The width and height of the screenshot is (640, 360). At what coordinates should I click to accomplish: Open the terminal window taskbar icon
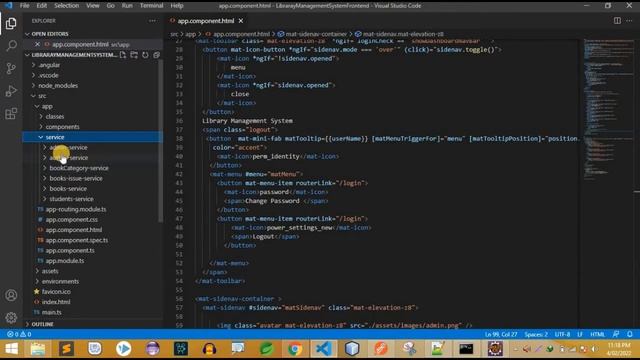click(x=466, y=349)
